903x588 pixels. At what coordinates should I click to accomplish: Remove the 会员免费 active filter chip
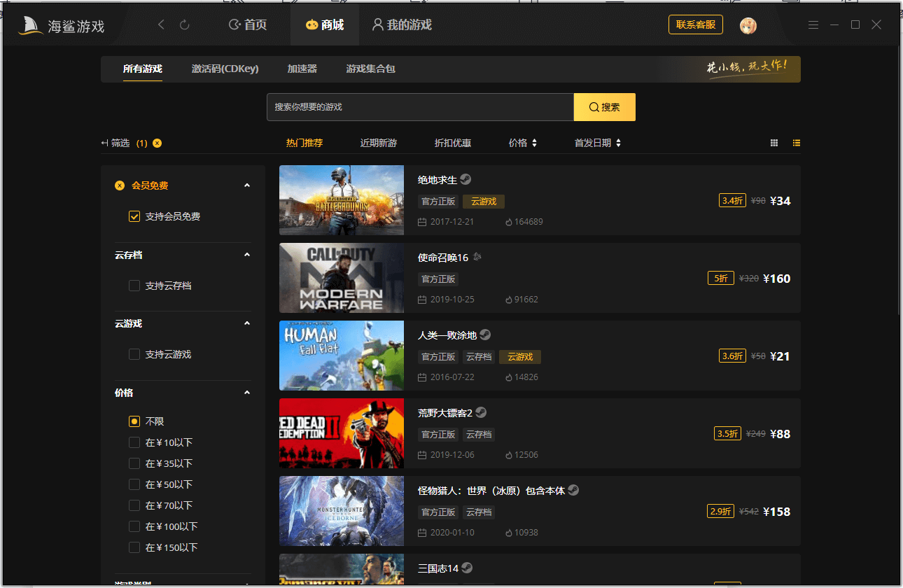point(119,185)
